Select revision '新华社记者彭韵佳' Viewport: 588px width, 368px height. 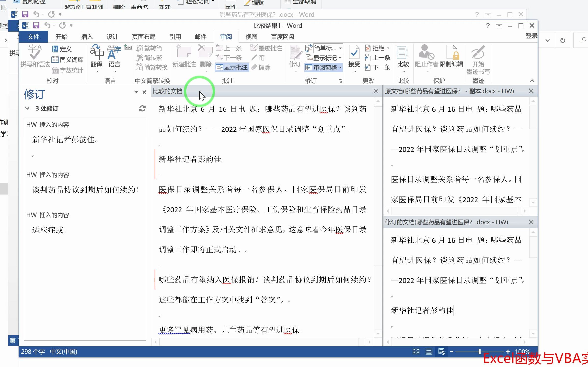63,139
